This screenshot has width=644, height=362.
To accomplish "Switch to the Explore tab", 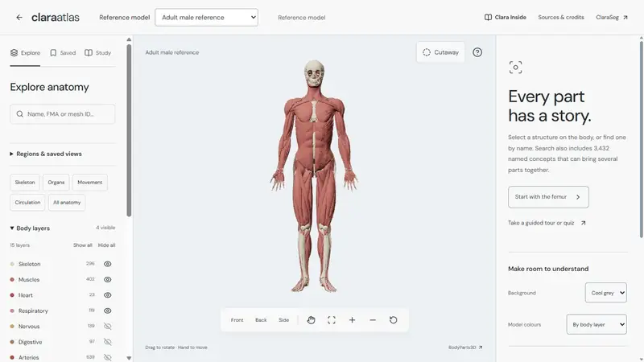I will [25, 53].
